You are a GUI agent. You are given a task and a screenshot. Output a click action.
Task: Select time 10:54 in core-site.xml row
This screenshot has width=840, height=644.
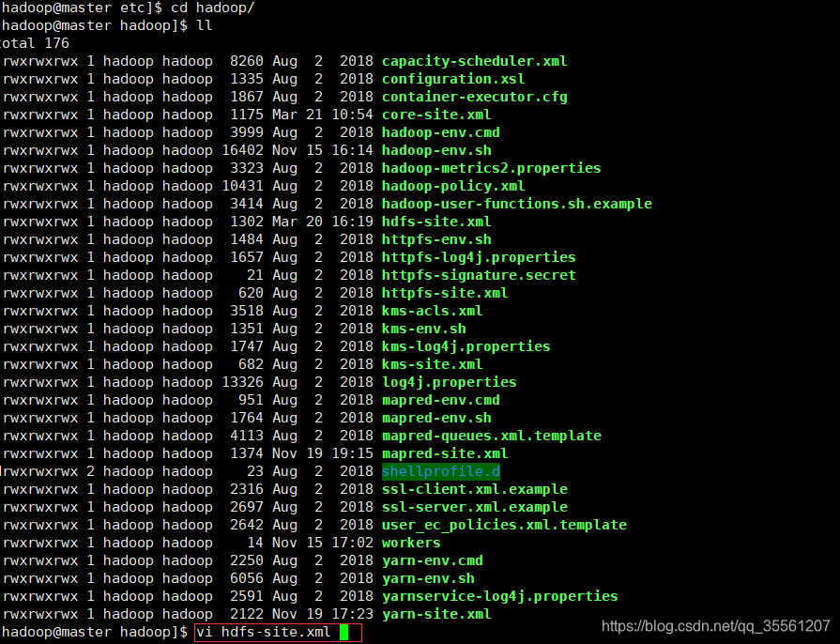352,115
